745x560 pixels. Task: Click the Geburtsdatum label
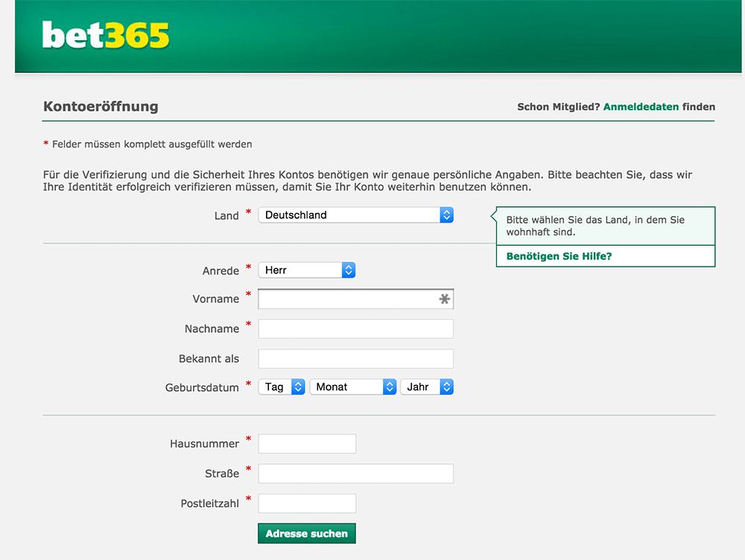tap(202, 387)
